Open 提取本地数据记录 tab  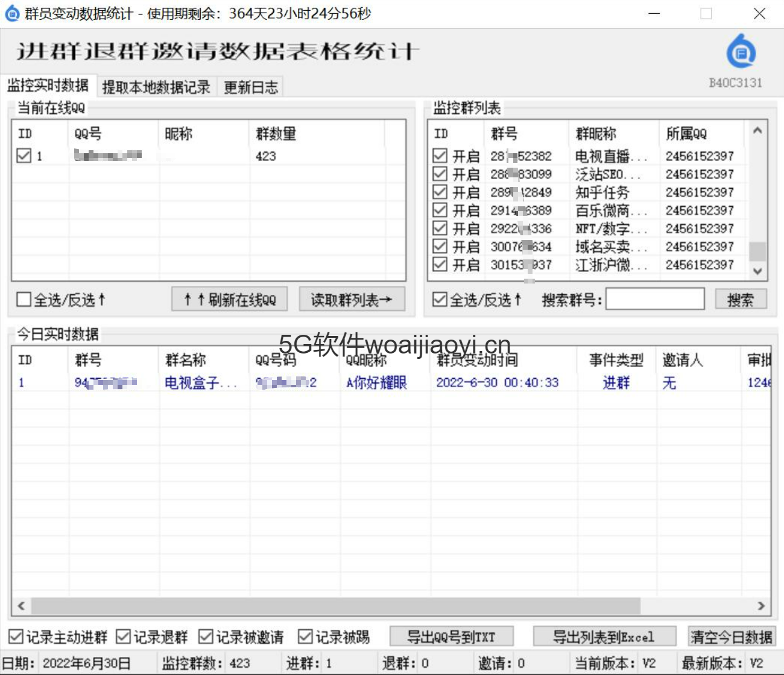(x=156, y=87)
